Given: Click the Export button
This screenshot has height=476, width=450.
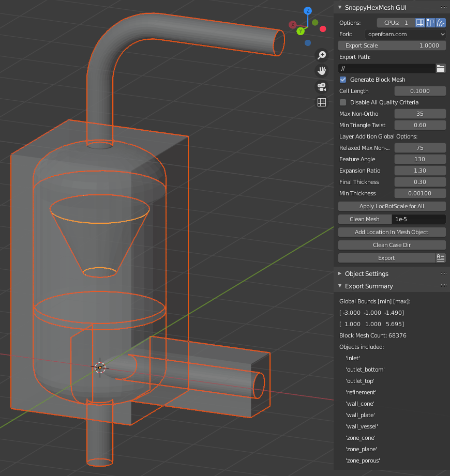Looking at the screenshot, I should point(386,257).
